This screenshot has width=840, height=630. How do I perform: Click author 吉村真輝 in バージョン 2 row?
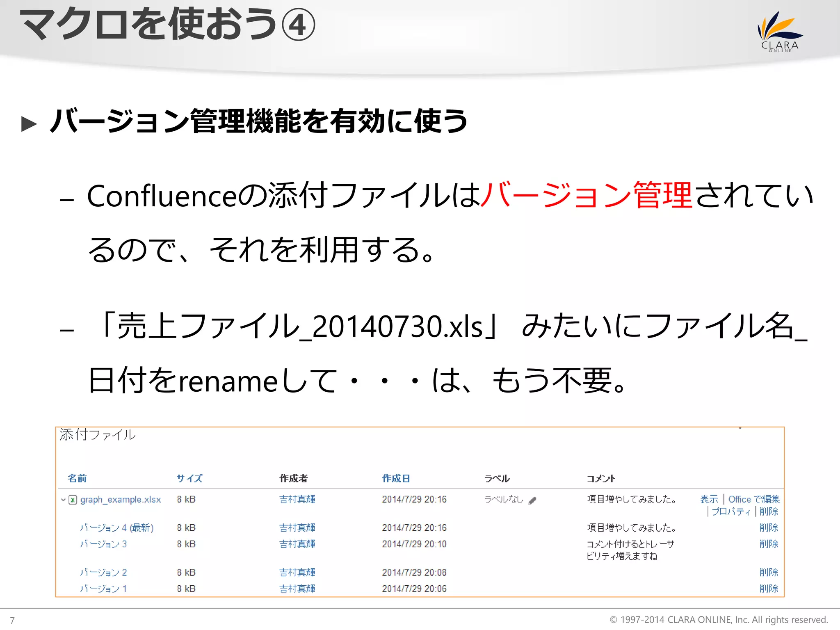tap(297, 573)
